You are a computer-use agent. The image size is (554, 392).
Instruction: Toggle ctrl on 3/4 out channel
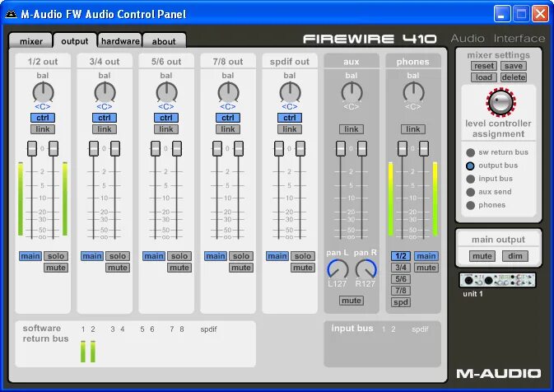click(105, 118)
